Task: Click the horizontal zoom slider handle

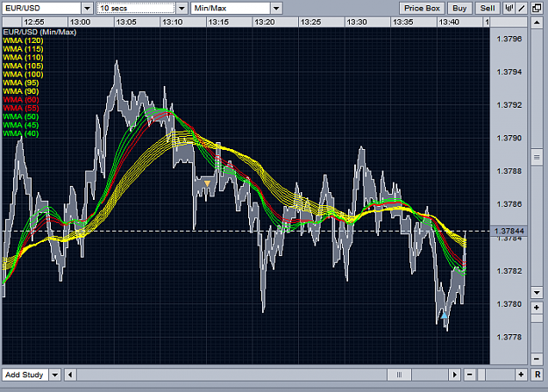Action: [x=481, y=374]
